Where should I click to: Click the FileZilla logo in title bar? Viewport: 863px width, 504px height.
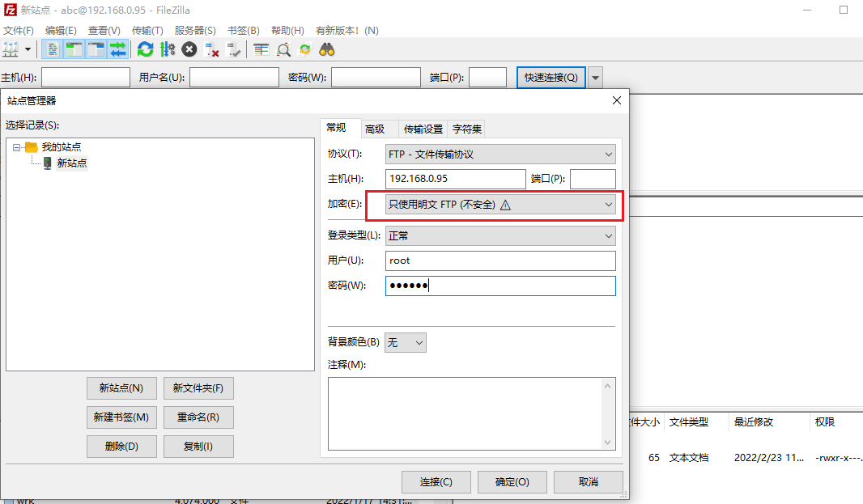pyautogui.click(x=10, y=10)
